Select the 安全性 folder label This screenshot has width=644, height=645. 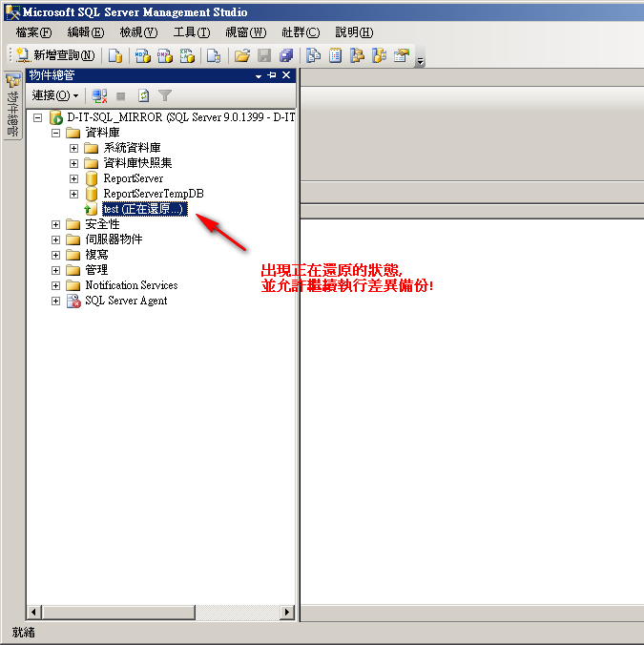tap(102, 224)
